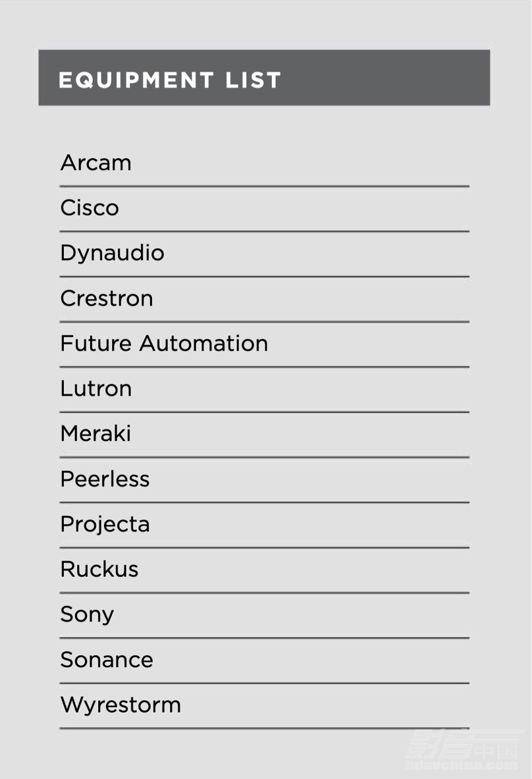Select the Cisco entry
This screenshot has width=532, height=779.
coord(90,207)
